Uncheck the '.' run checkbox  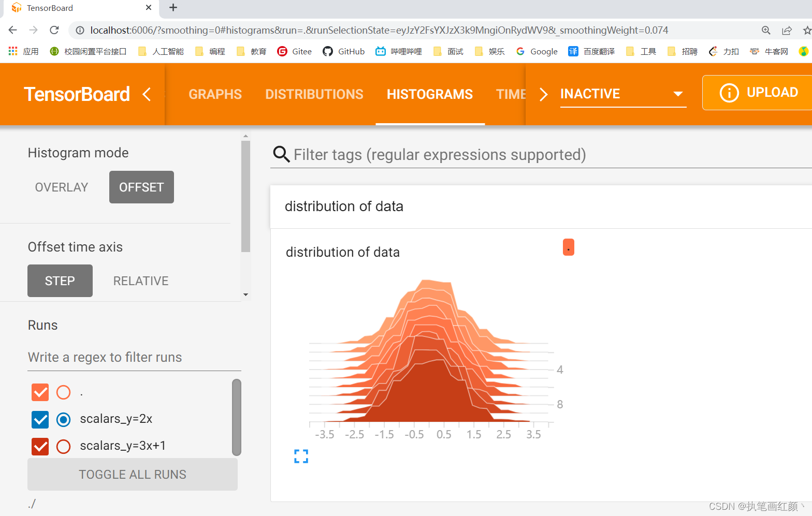pos(40,392)
